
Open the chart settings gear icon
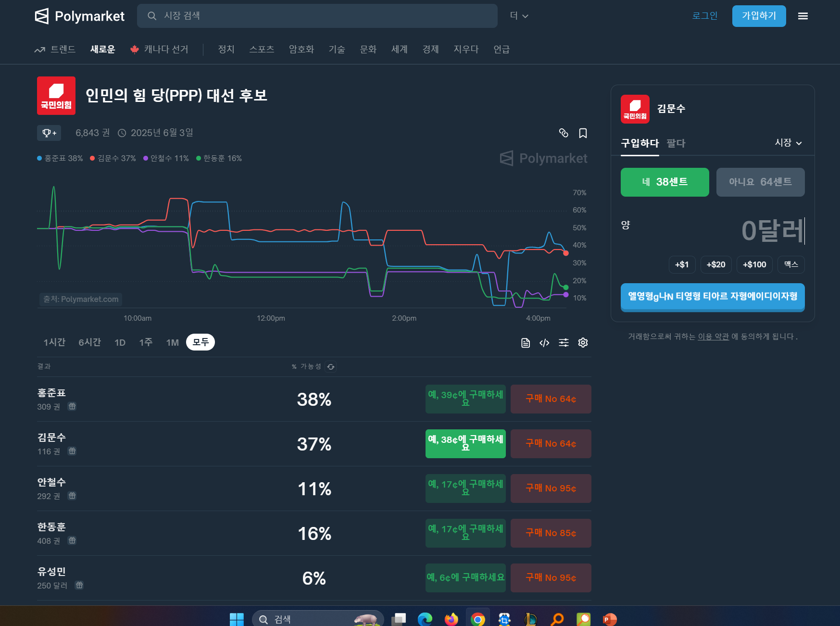583,343
